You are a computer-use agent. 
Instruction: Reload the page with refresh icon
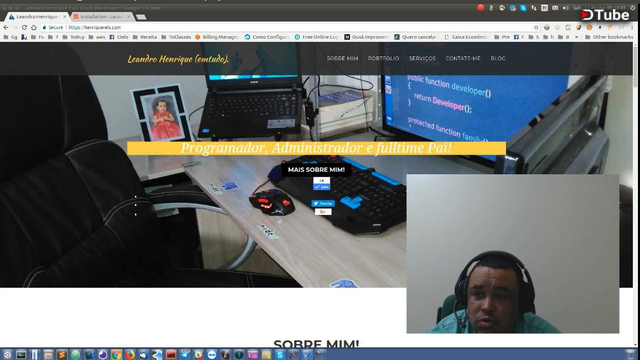point(24,27)
